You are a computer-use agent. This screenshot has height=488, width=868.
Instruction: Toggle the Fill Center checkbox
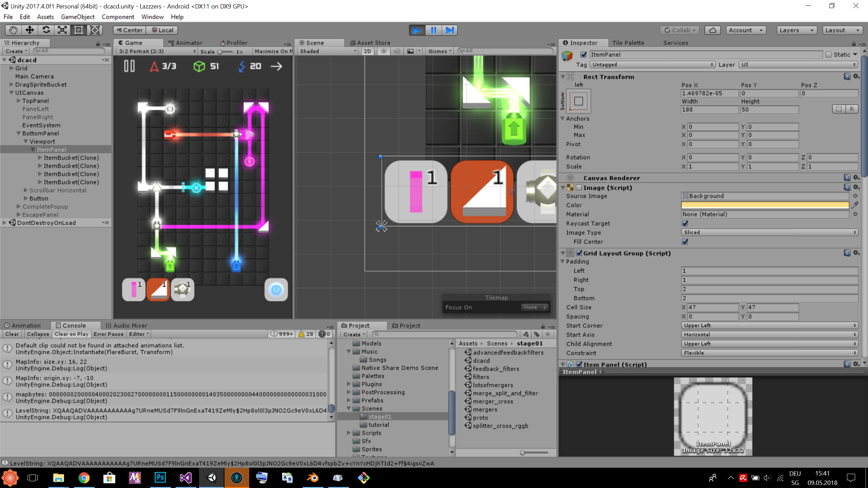685,242
